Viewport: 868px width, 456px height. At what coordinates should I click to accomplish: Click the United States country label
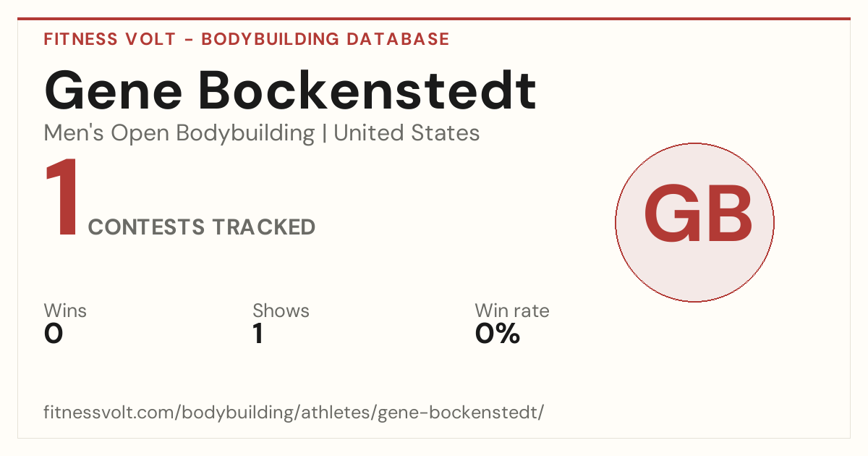[407, 133]
